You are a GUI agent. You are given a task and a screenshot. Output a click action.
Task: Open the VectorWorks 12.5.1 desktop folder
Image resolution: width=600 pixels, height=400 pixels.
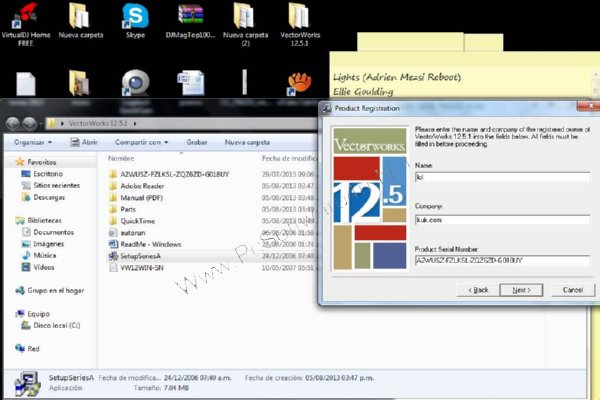300,24
